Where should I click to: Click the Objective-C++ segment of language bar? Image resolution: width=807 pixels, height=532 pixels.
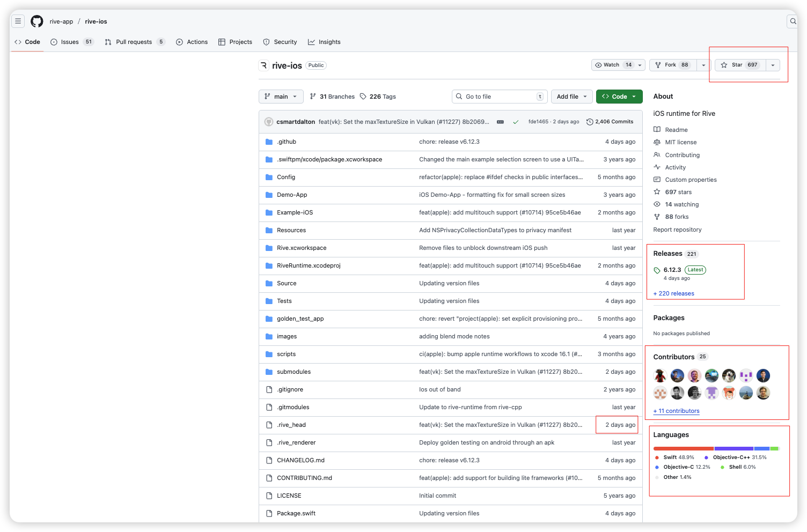click(x=734, y=448)
